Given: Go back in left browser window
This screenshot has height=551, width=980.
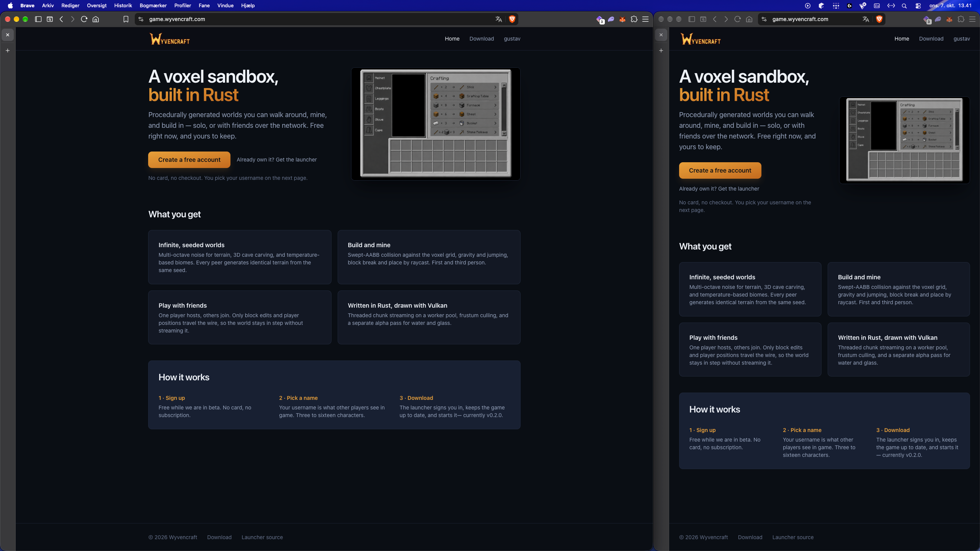Looking at the screenshot, I should point(61,19).
